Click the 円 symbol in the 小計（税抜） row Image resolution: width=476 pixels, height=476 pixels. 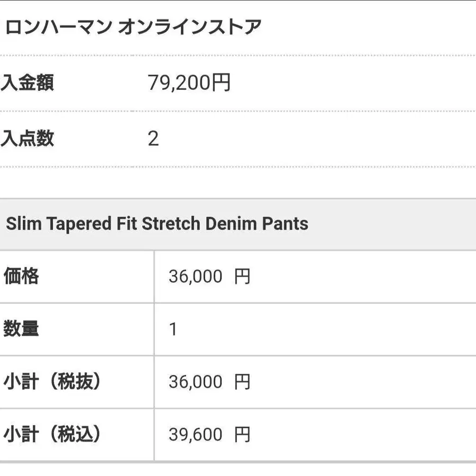242,382
